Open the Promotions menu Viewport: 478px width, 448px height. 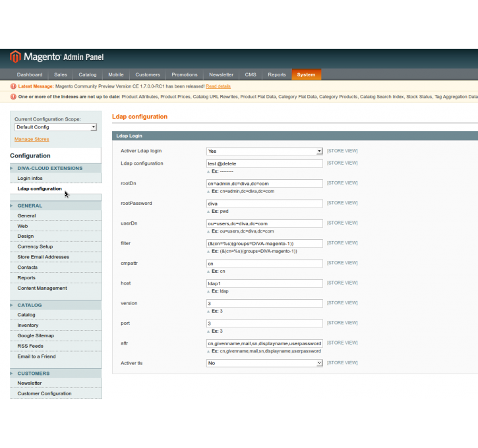point(185,74)
